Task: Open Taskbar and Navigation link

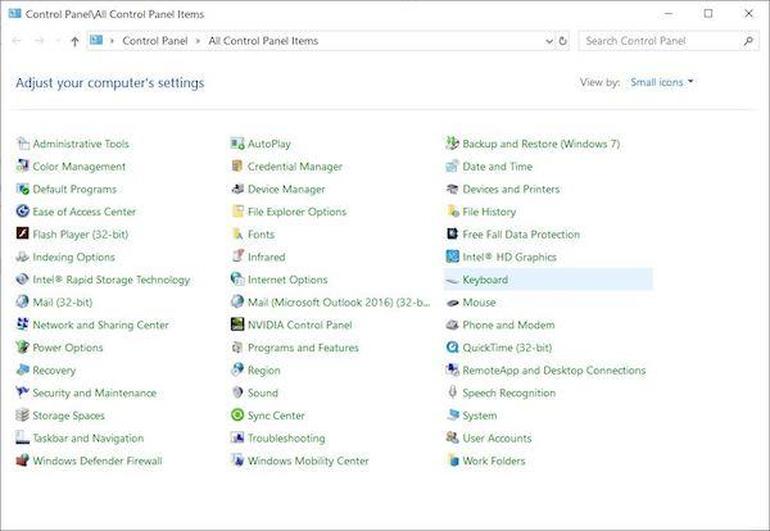Action: point(88,438)
